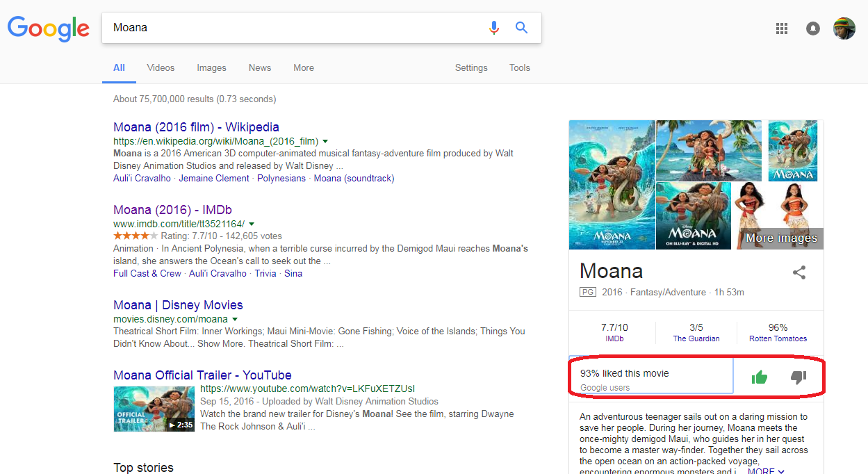This screenshot has height=474, width=868.
Task: Start voice search with the microphone icon
Action: coord(494,28)
